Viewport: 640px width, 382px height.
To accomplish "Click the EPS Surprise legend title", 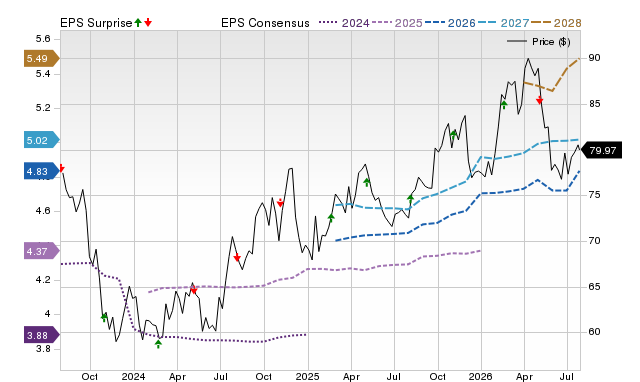I will (x=96, y=23).
